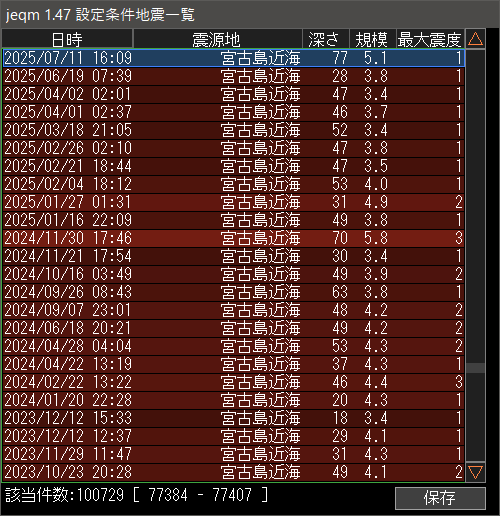Sort by the 震源地 column header
This screenshot has height=516, width=500.
click(217, 39)
